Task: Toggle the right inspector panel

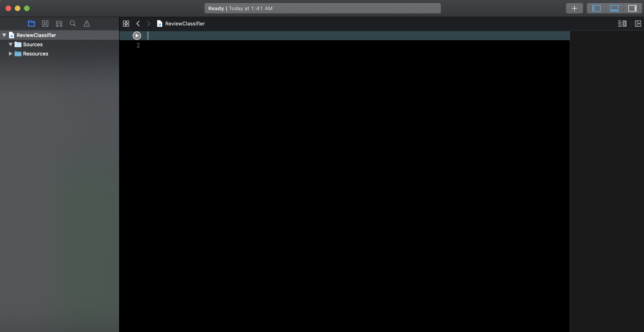Action: 632,8
